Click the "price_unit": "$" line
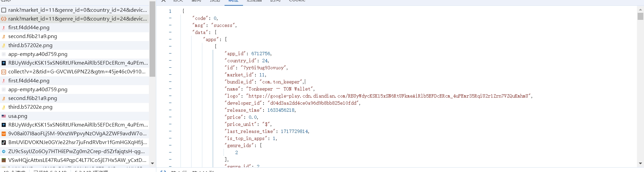This screenshot has height=172, width=644. pyautogui.click(x=248, y=124)
